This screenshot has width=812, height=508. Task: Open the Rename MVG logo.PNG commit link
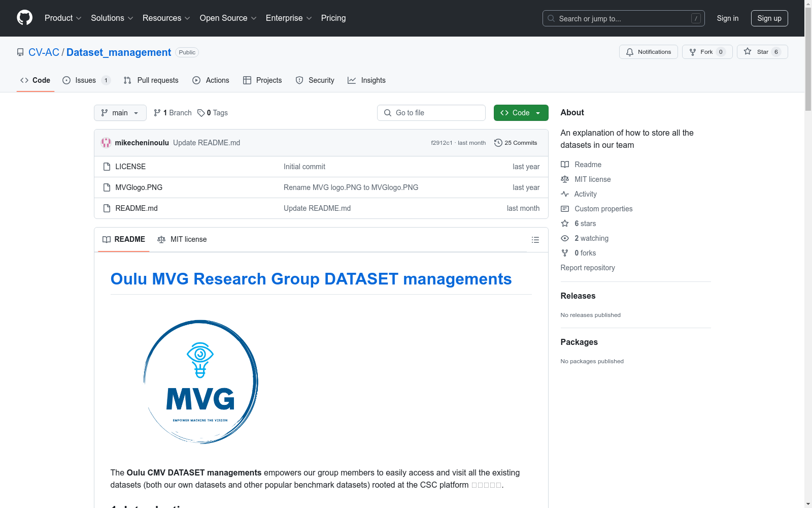click(351, 187)
